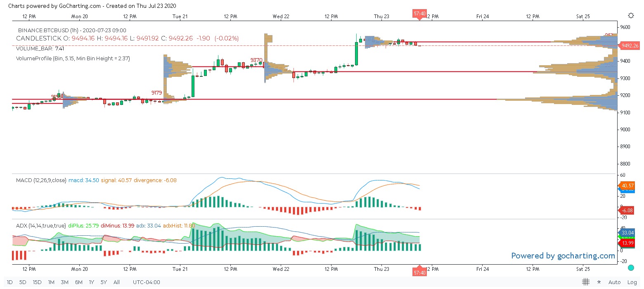Open the UTC-04:00 timezone selector
This screenshot has height=289, width=644.
(x=146, y=282)
